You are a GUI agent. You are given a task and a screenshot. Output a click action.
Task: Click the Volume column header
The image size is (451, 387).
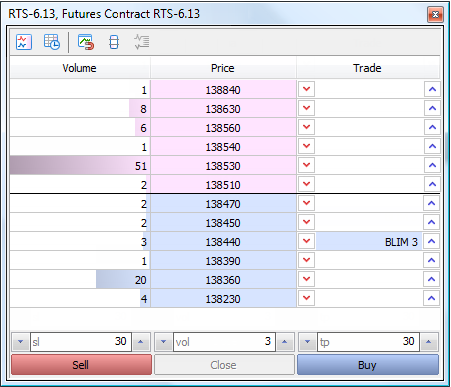point(80,68)
